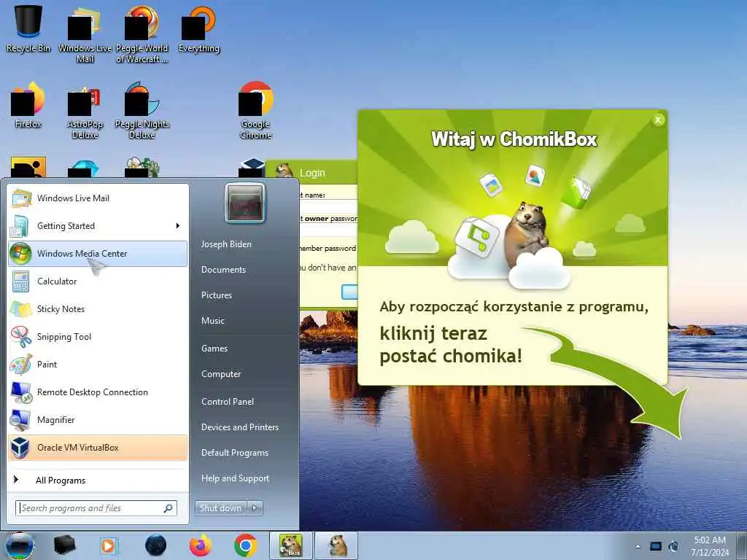Viewport: 747px width, 560px height.
Task: Open Control Panel from Start menu
Action: pos(228,402)
